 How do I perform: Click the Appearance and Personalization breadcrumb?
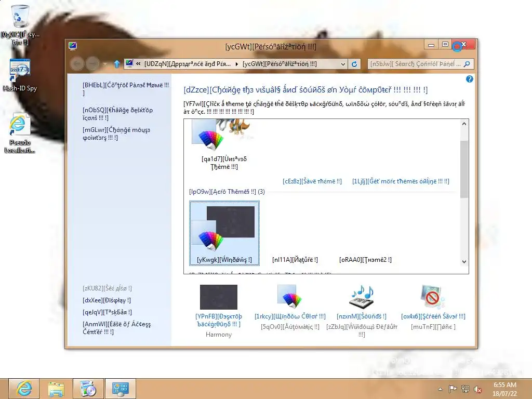click(187, 64)
